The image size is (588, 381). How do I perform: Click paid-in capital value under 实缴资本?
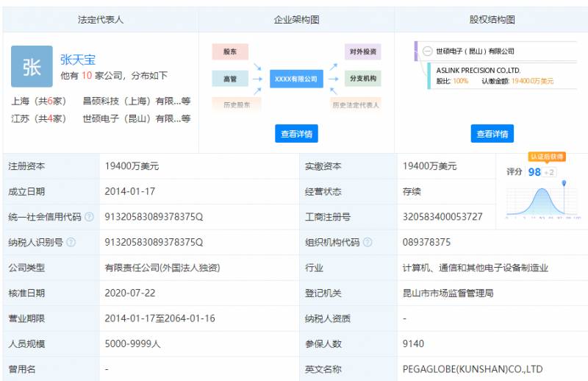click(x=429, y=166)
